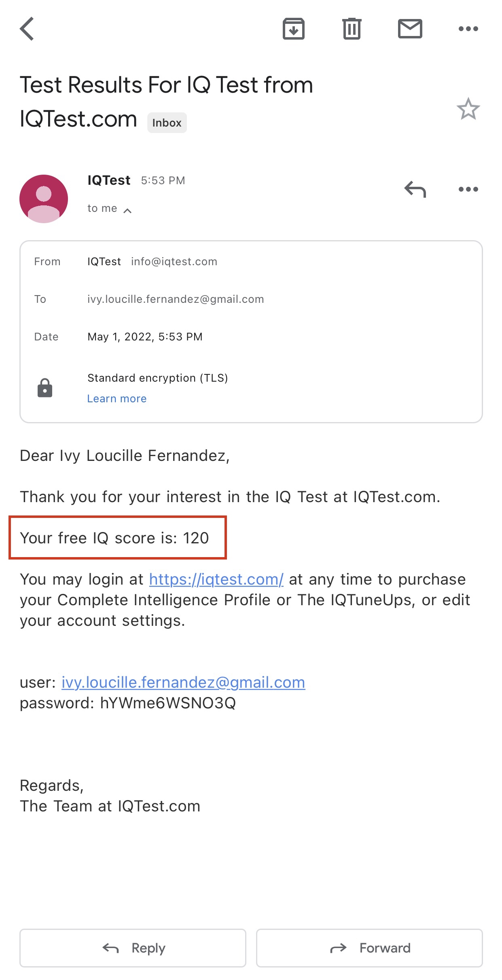
Task: Click the highlighted IQ score box
Action: tap(117, 538)
